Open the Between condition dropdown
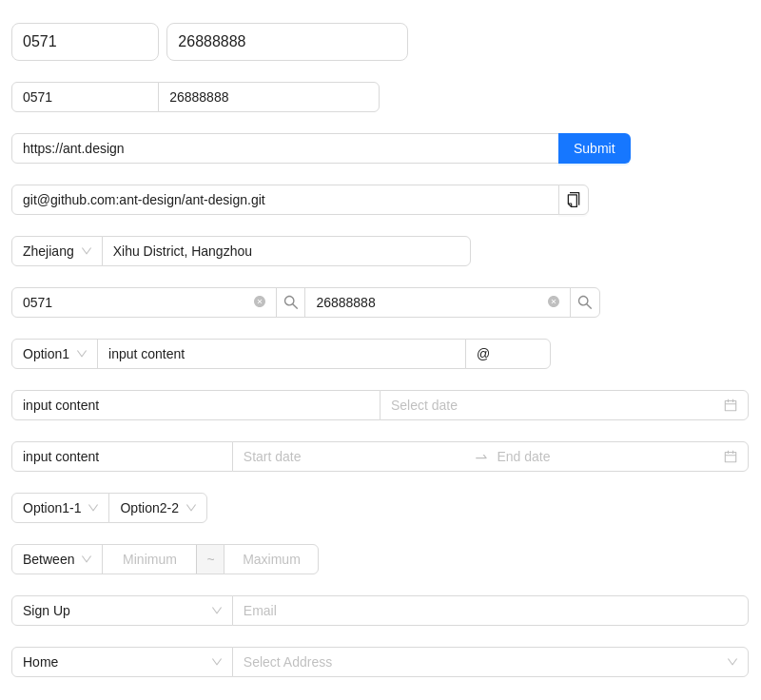 coord(57,559)
